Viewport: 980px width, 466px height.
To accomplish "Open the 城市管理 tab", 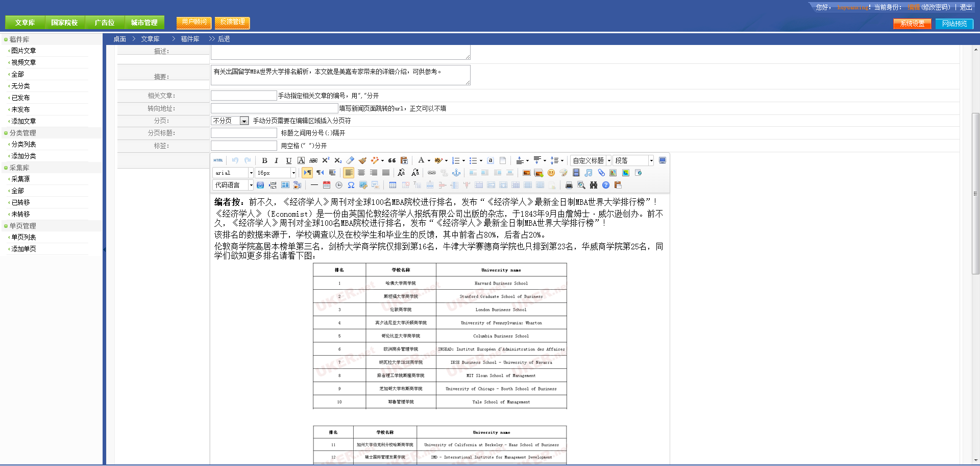I will tap(144, 22).
